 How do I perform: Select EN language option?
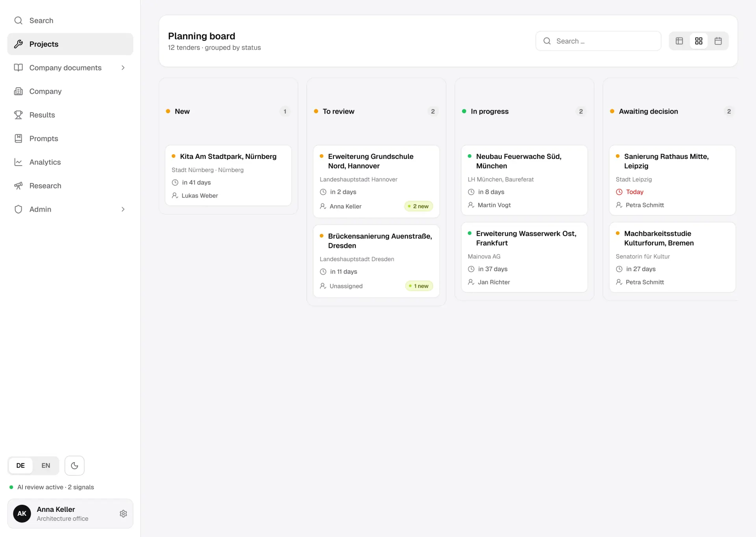click(46, 466)
